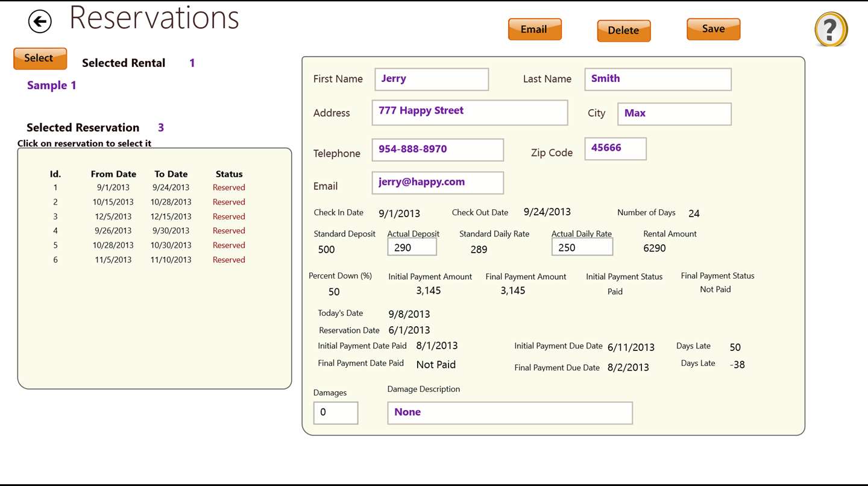868x486 pixels.
Task: Click the Sample 1 rental name
Action: click(52, 86)
